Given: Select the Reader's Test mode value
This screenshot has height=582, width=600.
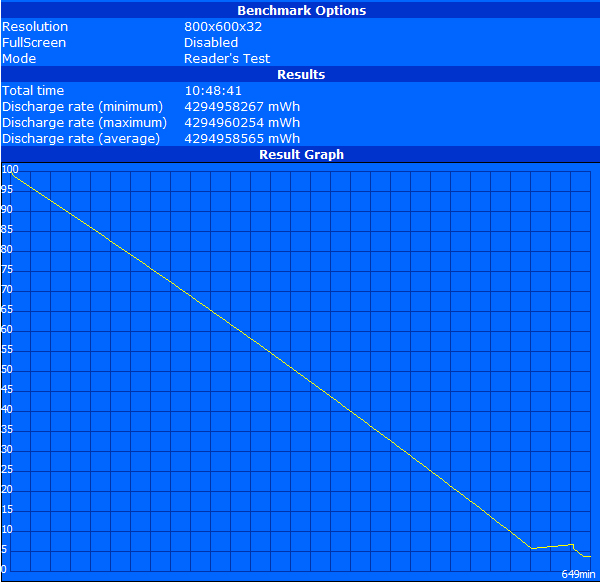Looking at the screenshot, I should pos(227,59).
